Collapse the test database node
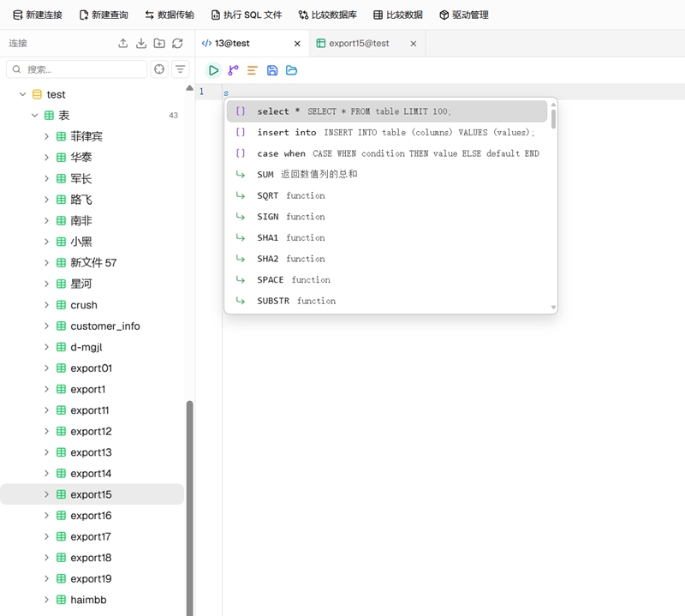This screenshot has height=616, width=685. pyautogui.click(x=23, y=94)
